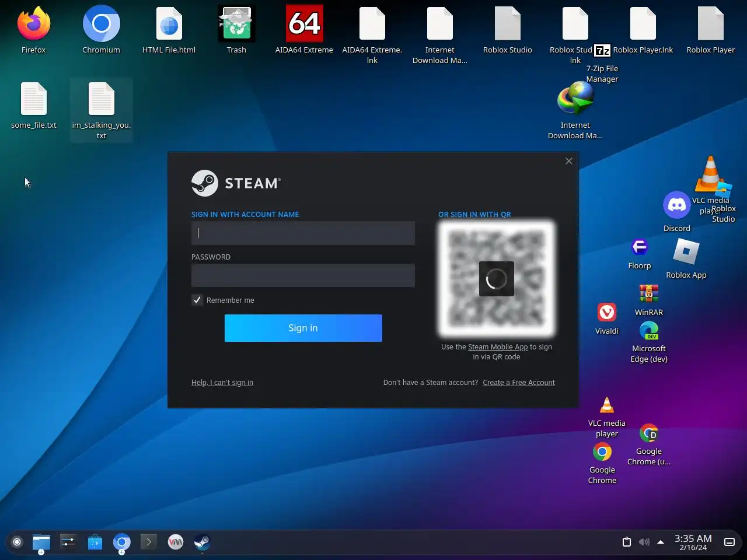This screenshot has width=747, height=560.
Task: Select the im_stalking_you.txt desktop file
Action: (x=102, y=99)
